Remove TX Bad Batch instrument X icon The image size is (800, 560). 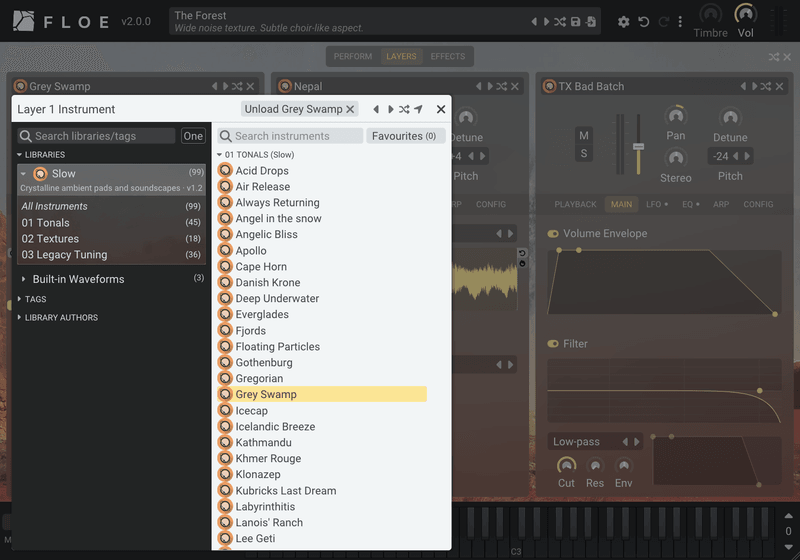click(780, 87)
